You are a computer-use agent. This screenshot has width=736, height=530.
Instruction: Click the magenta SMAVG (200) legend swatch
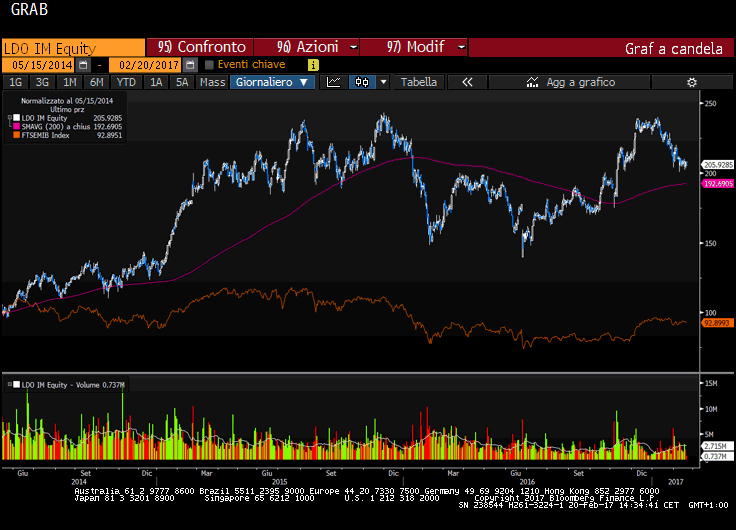tap(16, 126)
